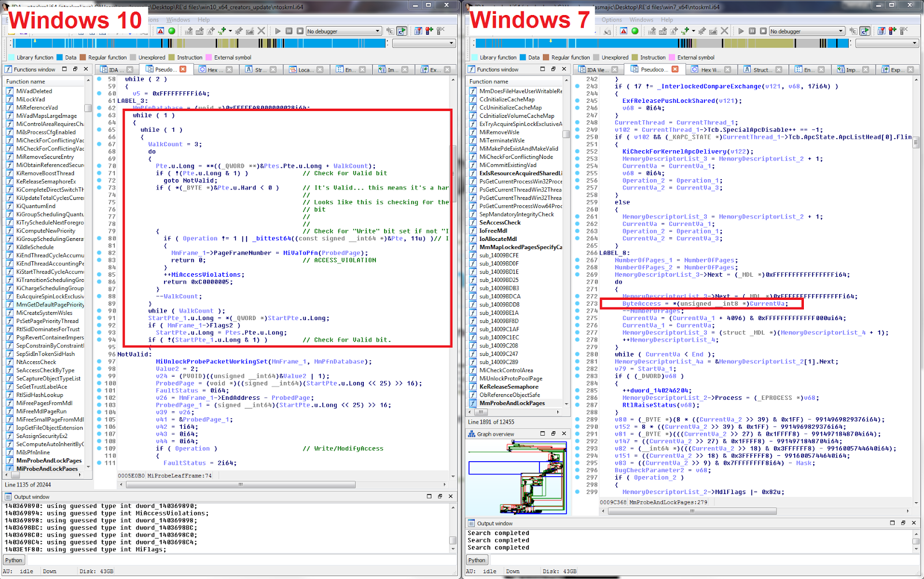Start the debugger process in Windows 7 IDA

click(x=741, y=31)
